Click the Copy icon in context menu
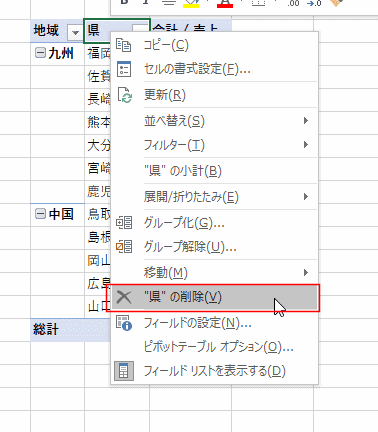Screen dimensions: 378x432 click(123, 45)
